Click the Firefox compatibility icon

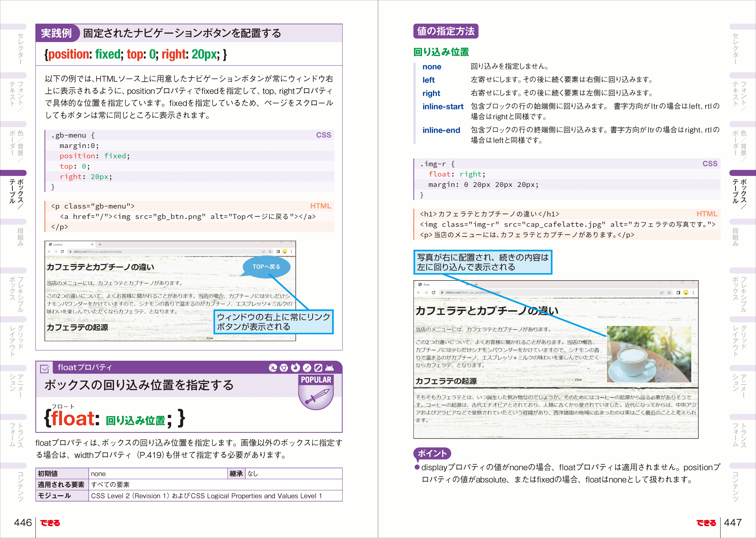click(x=296, y=368)
